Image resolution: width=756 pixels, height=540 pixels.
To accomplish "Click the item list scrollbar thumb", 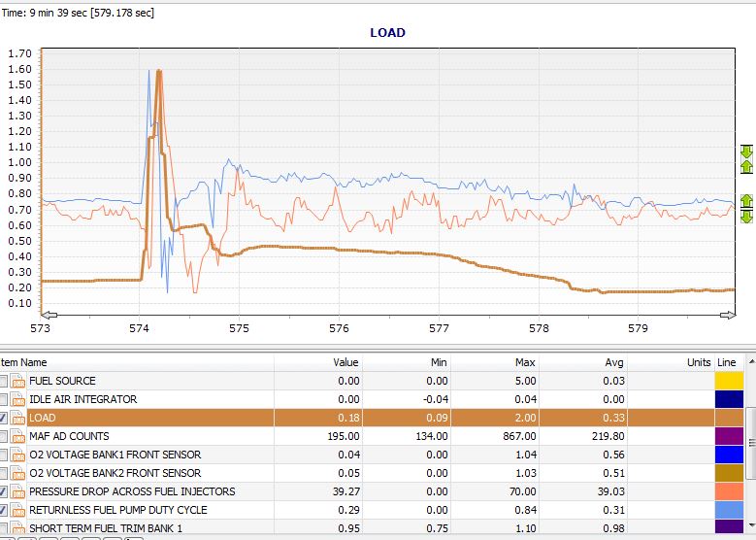I will [x=751, y=442].
